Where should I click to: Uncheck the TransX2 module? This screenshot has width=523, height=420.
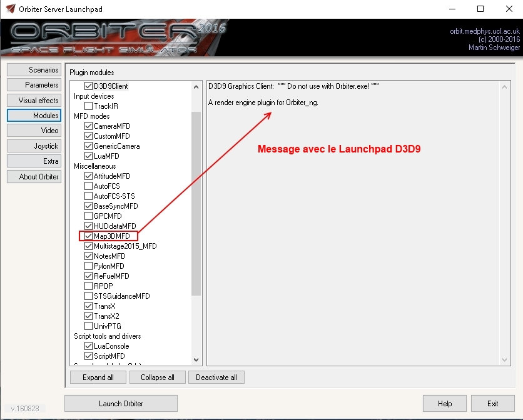tap(88, 316)
